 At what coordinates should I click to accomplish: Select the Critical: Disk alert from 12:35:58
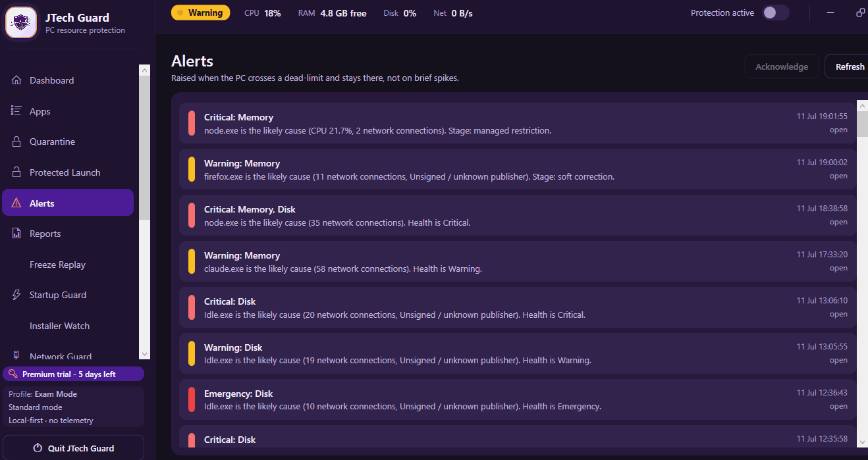point(517,436)
